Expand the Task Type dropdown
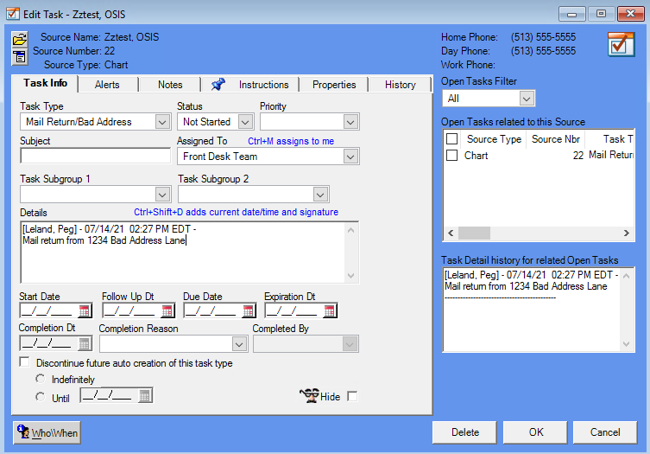Viewport: 650px width, 454px height. (162, 122)
